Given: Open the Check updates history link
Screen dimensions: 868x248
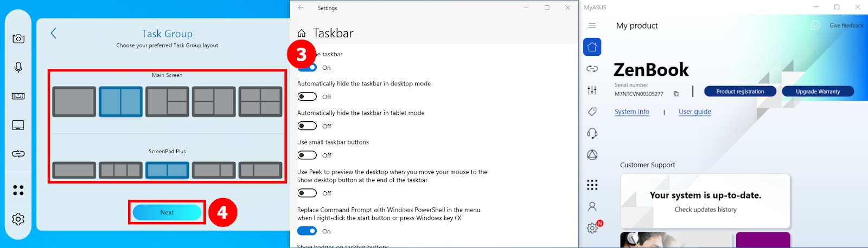Looking at the screenshot, I should [x=705, y=210].
